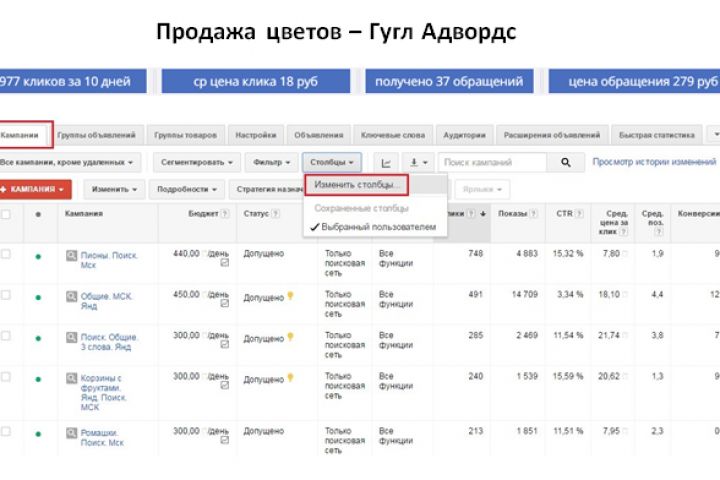Viewport: 720px width, 480px height.
Task: Click search campaign icon for Ромашки. Поиск. Мск
Action: [x=71, y=433]
